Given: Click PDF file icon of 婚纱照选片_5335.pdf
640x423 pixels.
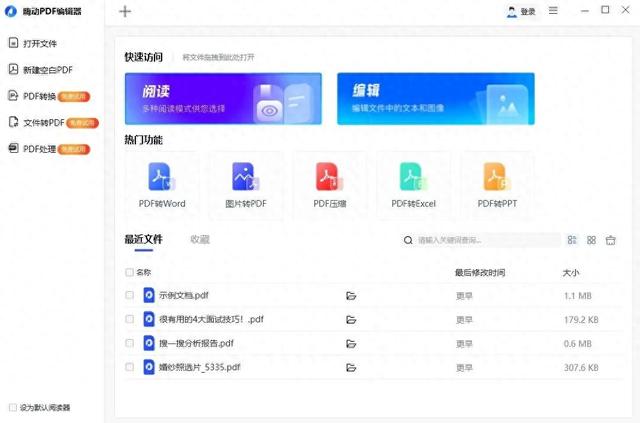Looking at the screenshot, I should [x=149, y=367].
